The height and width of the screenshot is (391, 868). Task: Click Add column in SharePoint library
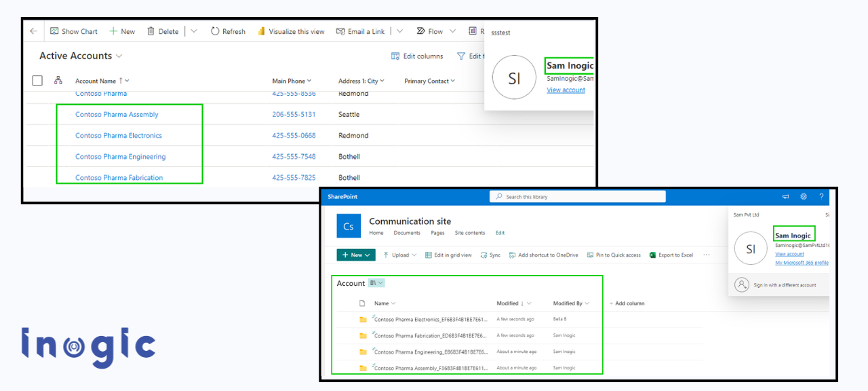pos(627,303)
